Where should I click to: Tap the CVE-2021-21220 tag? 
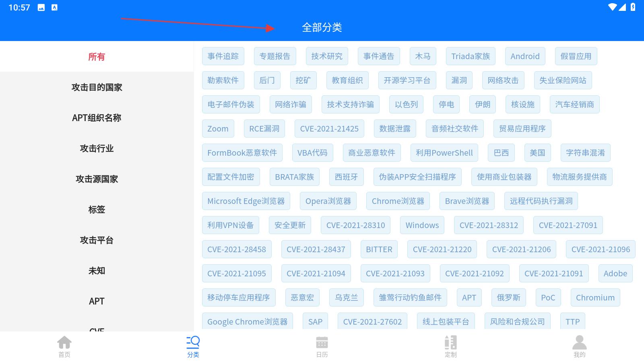coord(442,249)
